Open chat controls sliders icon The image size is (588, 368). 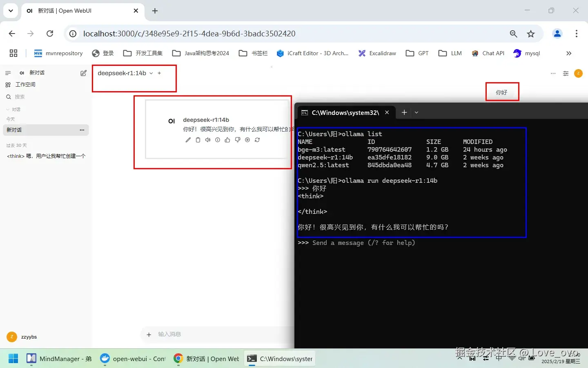(566, 74)
